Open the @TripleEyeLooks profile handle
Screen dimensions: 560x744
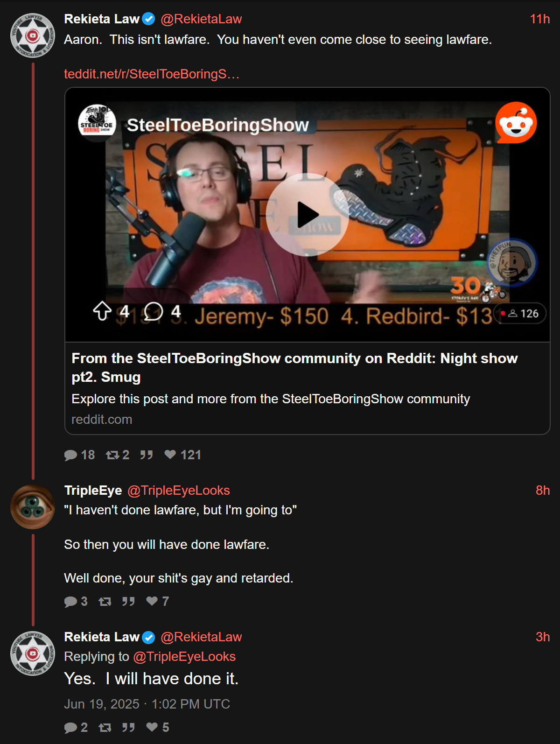pyautogui.click(x=179, y=491)
